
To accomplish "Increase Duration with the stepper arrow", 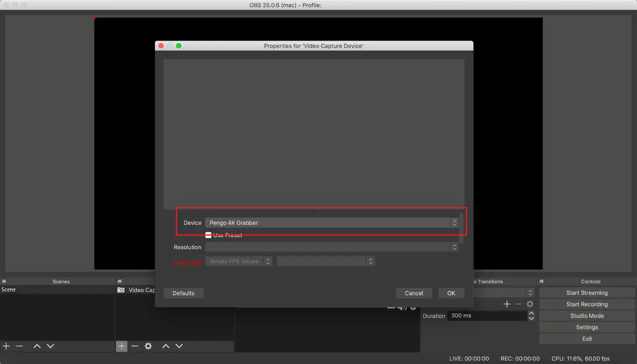I will 531,313.
